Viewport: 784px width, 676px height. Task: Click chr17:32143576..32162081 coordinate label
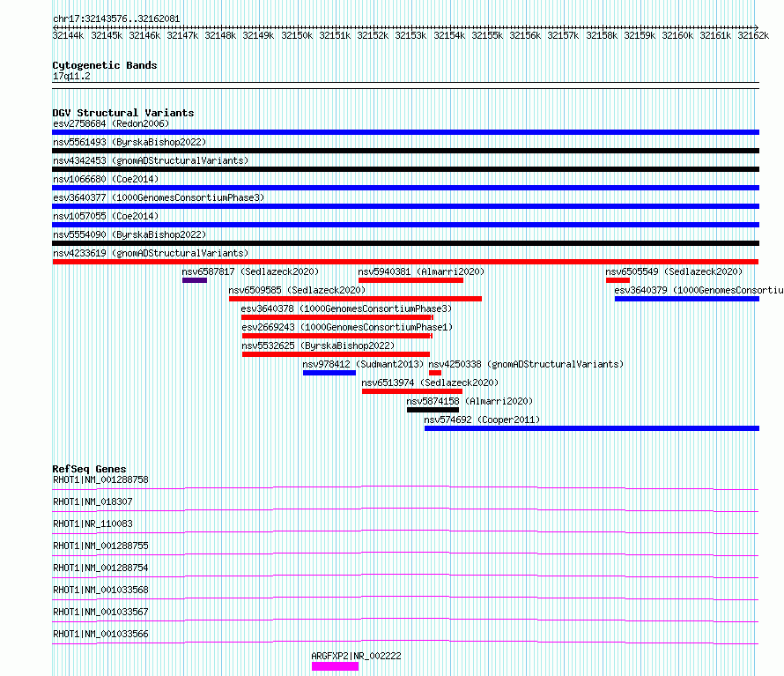(116, 19)
